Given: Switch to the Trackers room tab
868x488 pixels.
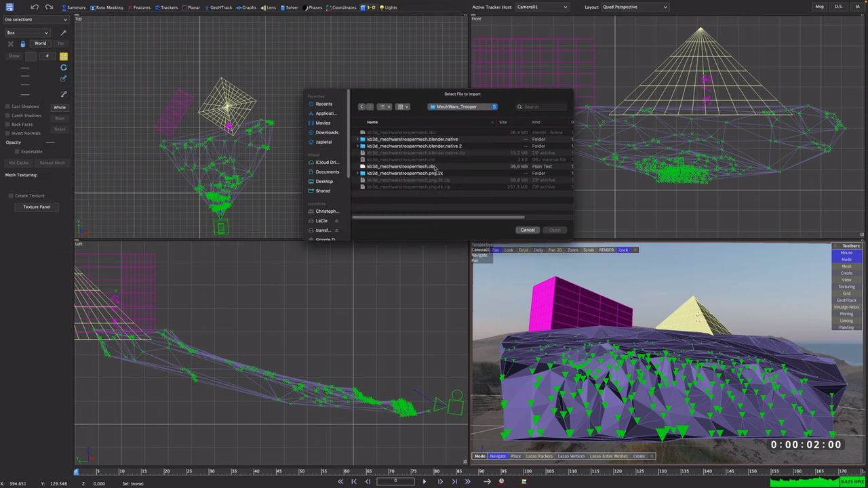Looking at the screenshot, I should point(166,7).
